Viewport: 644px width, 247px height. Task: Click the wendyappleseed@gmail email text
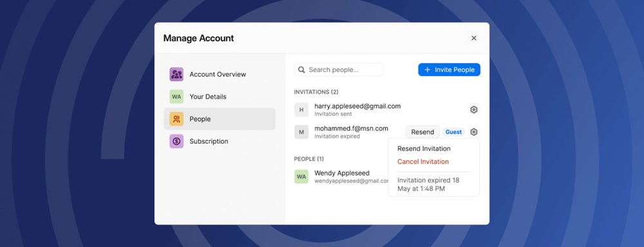pos(351,181)
